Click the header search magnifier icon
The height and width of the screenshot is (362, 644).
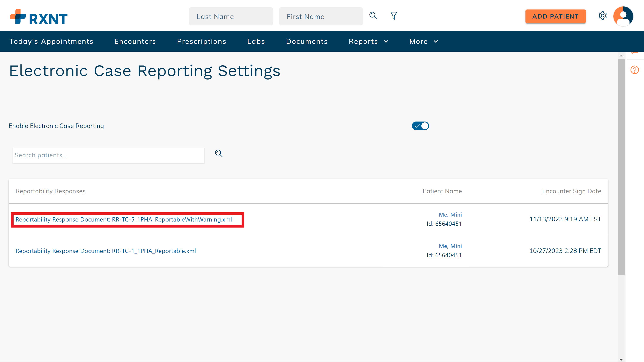tap(373, 16)
